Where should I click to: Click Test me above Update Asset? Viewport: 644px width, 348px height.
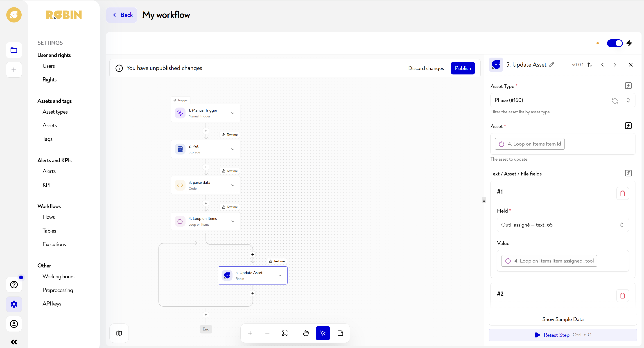(277, 261)
